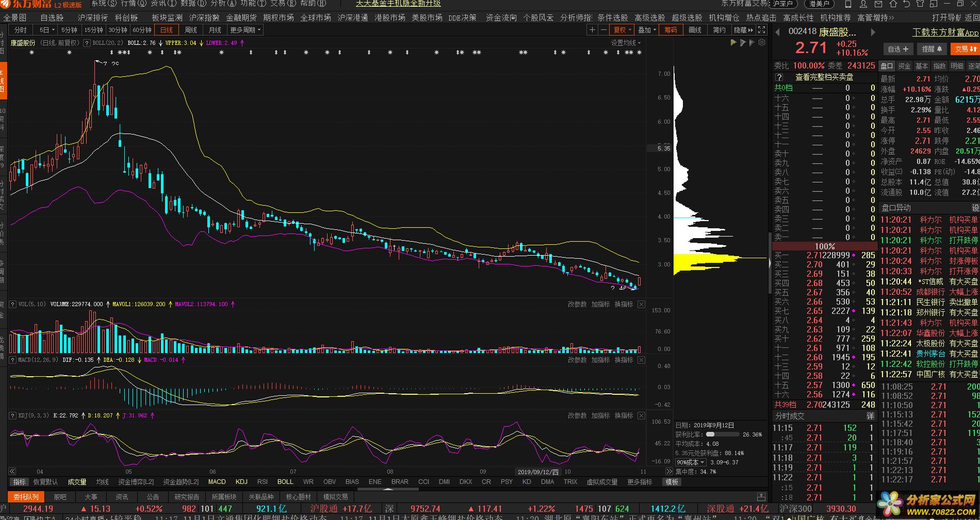
Task: Zoom out chart with minus button
Action: pyautogui.click(x=603, y=30)
